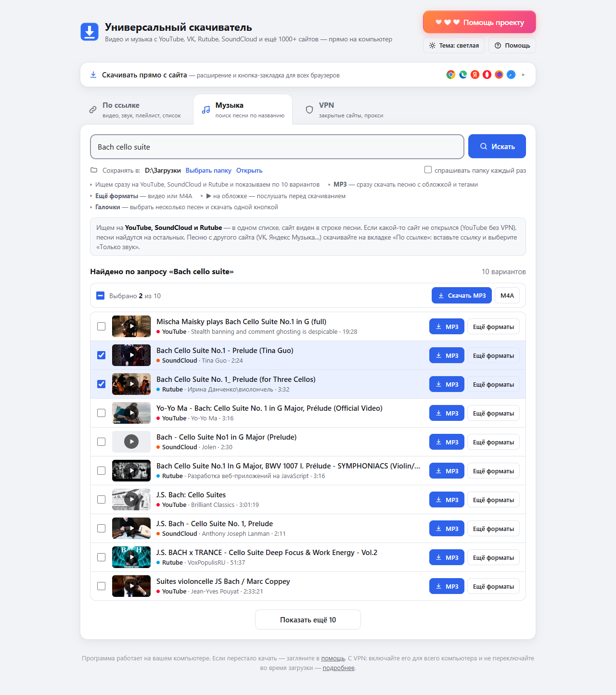
Task: Click the blue download app logo
Action: pos(90,32)
